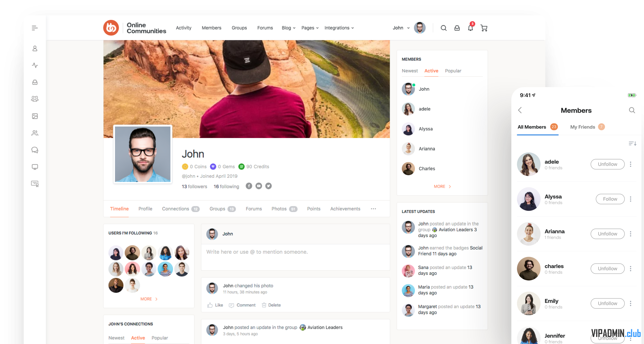Select Popular tab in Members widget
Viewport: 644px width, 344px height.
(x=453, y=71)
